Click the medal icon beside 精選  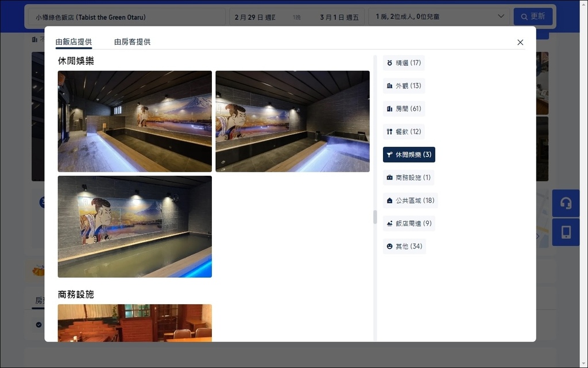(390, 63)
